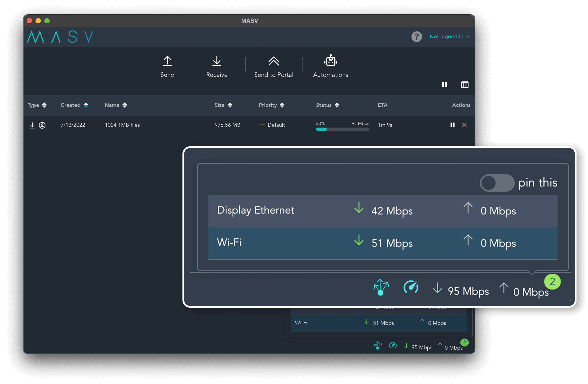This screenshot has width=588, height=384.
Task: Sort by clicking the Priority column header
Action: pos(272,105)
